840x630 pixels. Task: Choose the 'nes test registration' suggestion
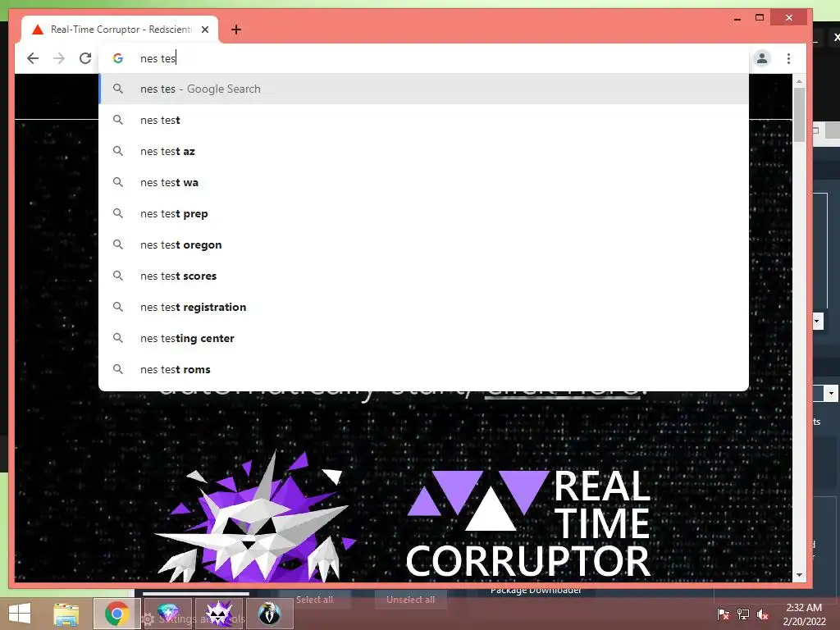(x=424, y=307)
